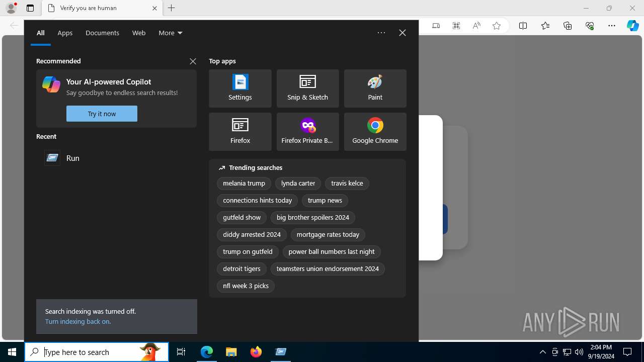Switch to the All search tab
Screen dimensions: 644x362
point(41,33)
